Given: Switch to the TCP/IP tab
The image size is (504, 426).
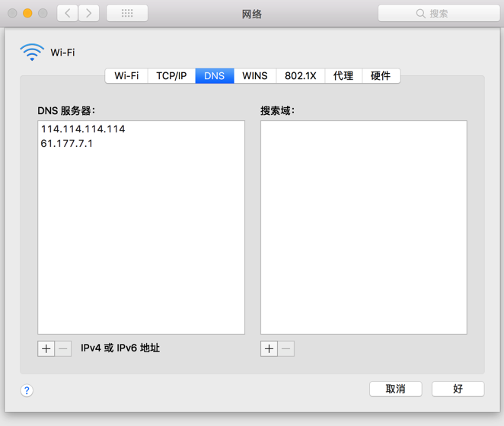Looking at the screenshot, I should click(x=171, y=76).
